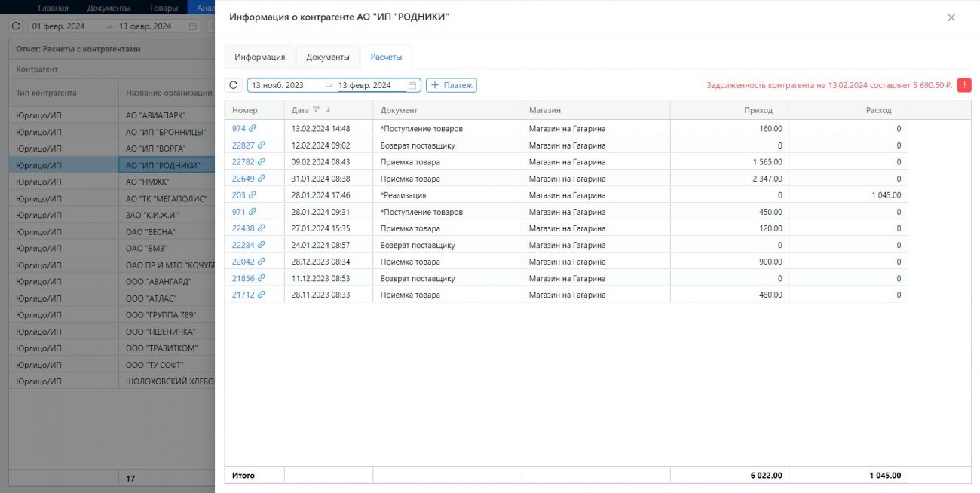Viewport: 980px width, 493px height.
Task: Open the Главная menu item
Action: tap(53, 8)
